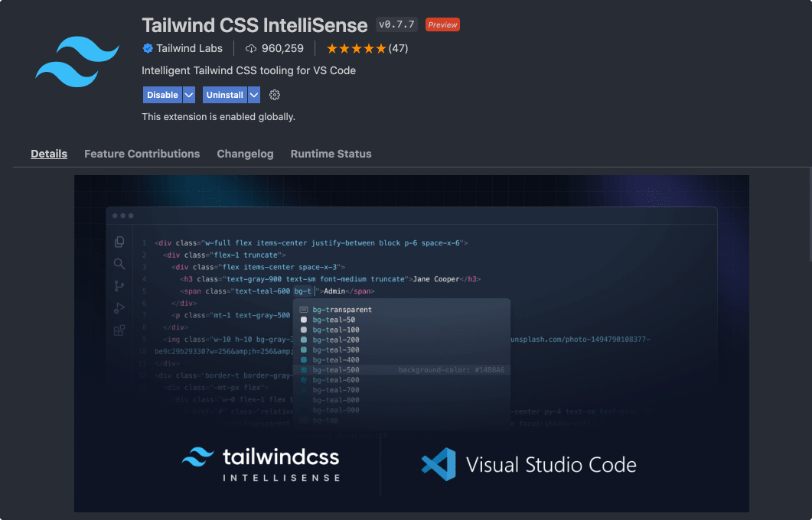The image size is (812, 520).
Task: Switch to the Details tab
Action: coord(49,154)
